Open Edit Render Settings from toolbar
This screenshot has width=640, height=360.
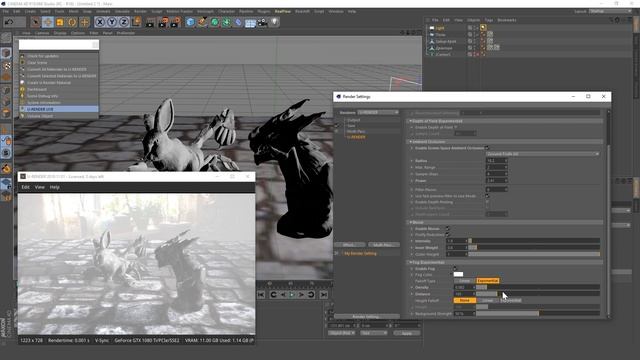pyautogui.click(x=176, y=22)
